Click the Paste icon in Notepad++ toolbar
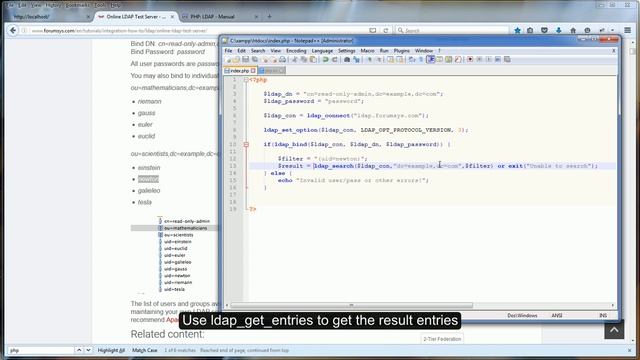 click(x=313, y=60)
